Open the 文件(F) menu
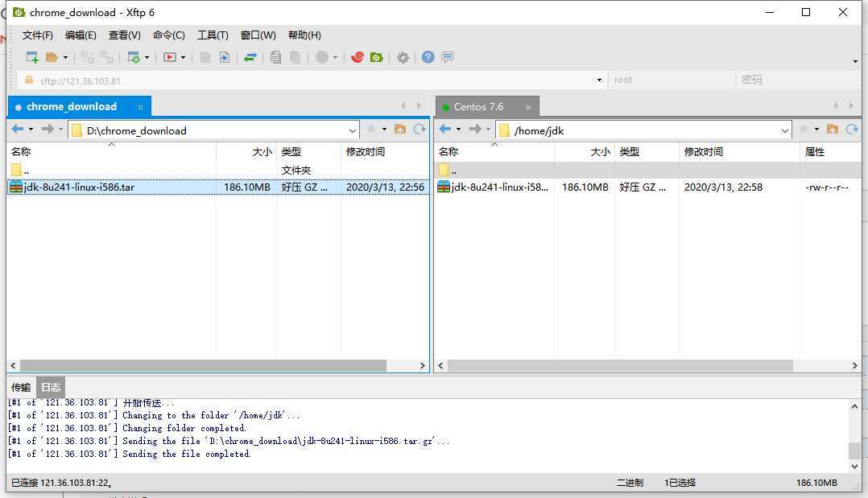The image size is (868, 498). 38,35
